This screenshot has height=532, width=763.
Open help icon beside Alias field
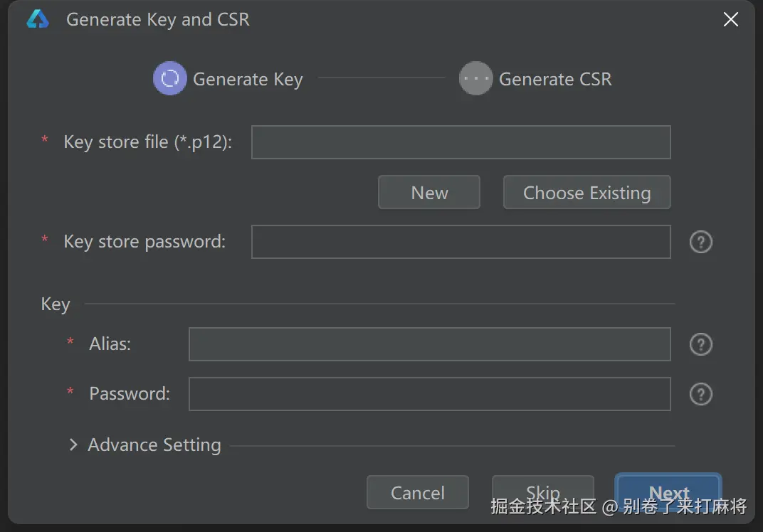[x=700, y=345]
